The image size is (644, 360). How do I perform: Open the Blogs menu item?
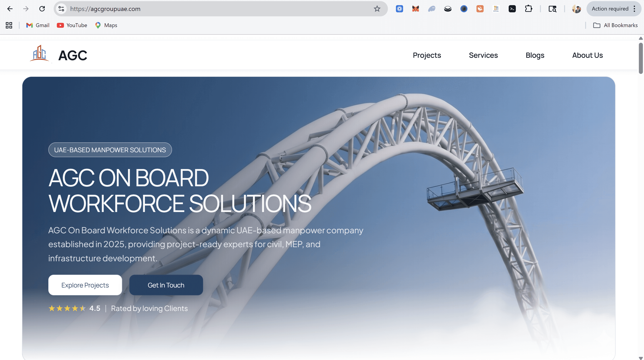(535, 55)
